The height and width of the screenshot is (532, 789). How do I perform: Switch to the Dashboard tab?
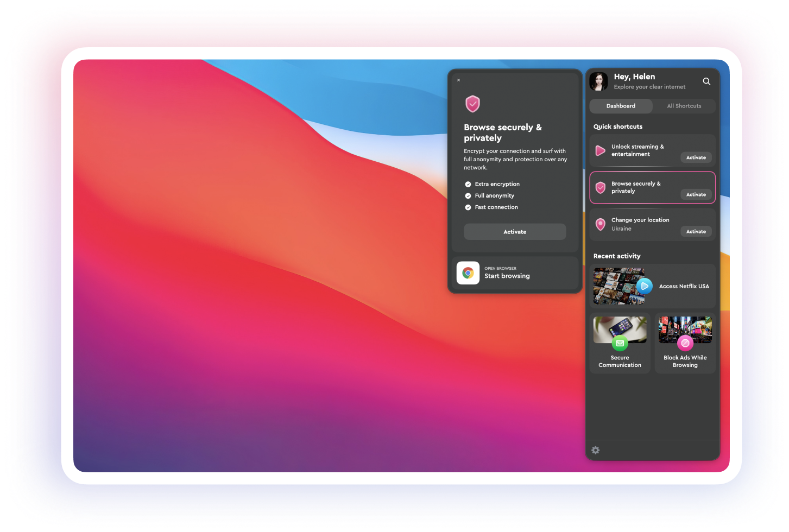pyautogui.click(x=621, y=106)
